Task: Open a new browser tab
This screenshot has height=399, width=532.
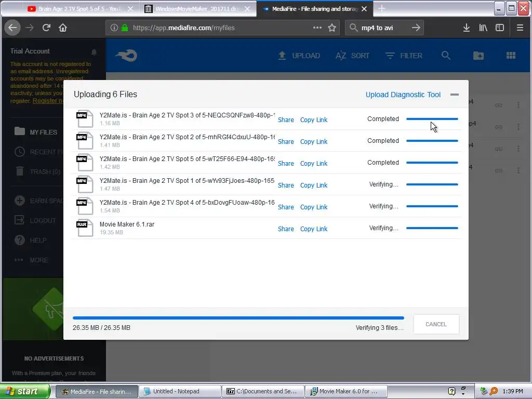Action: click(x=382, y=8)
